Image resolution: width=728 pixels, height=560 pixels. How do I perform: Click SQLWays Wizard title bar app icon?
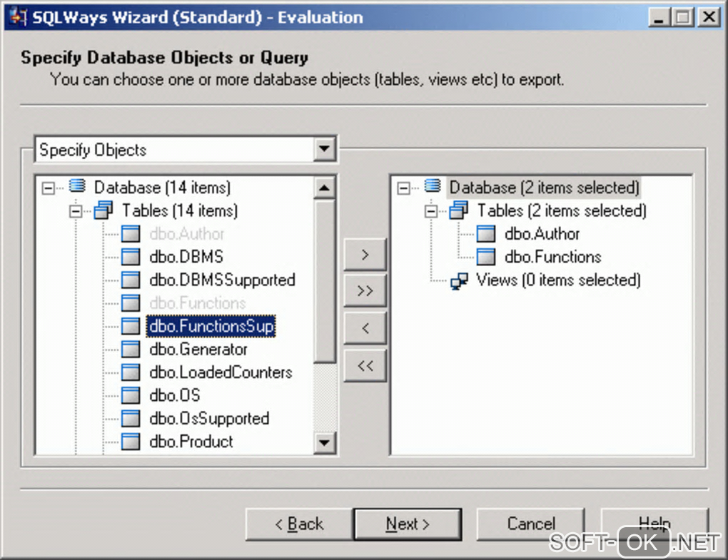tap(18, 16)
